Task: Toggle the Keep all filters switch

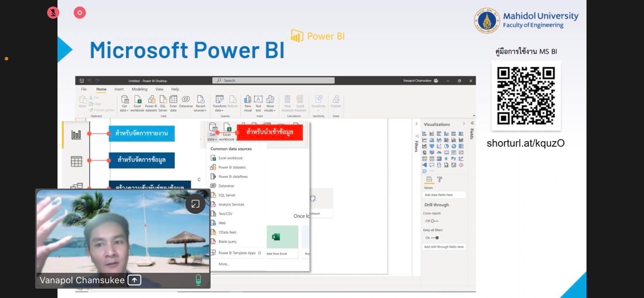Action: pyautogui.click(x=435, y=238)
